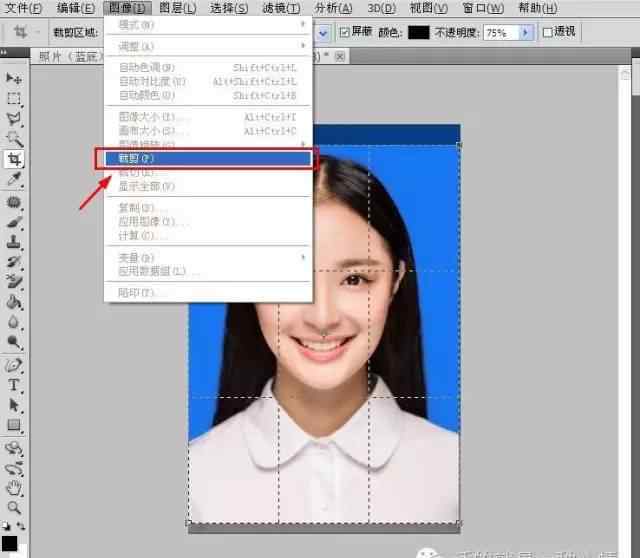Toggle the 屏蔽 shield checkbox
This screenshot has width=640, height=558.
point(344,32)
